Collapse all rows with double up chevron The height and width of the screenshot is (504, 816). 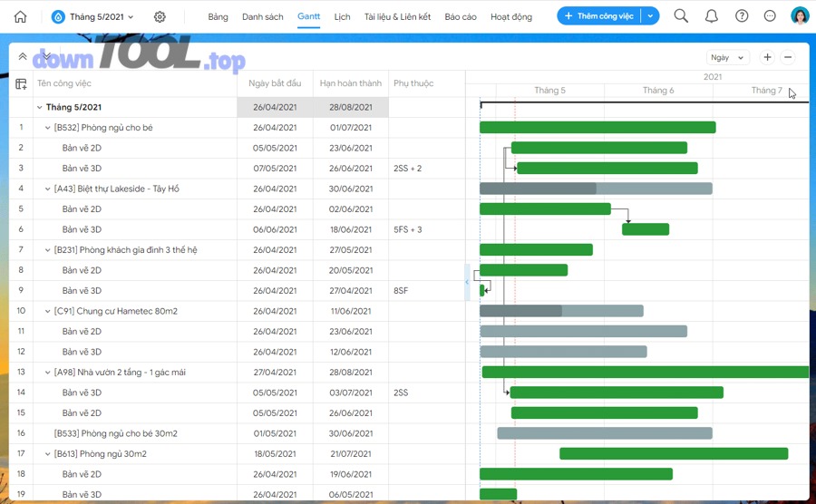[23, 56]
